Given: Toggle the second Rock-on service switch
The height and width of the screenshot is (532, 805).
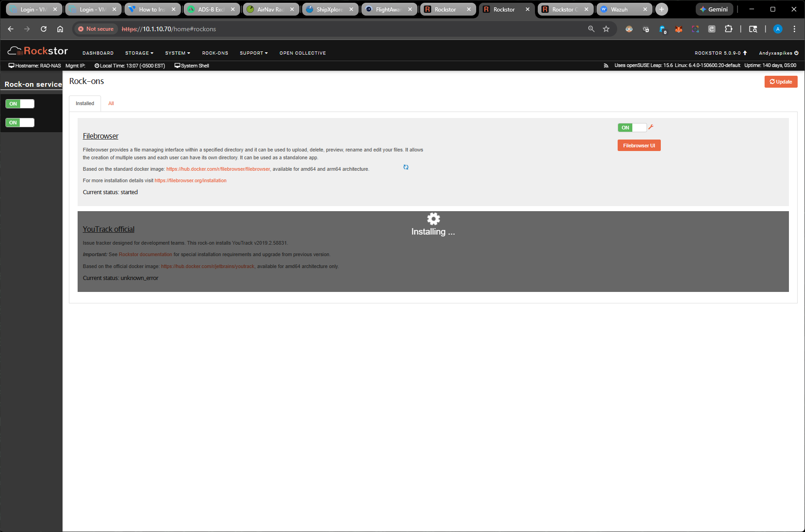Looking at the screenshot, I should [x=20, y=123].
